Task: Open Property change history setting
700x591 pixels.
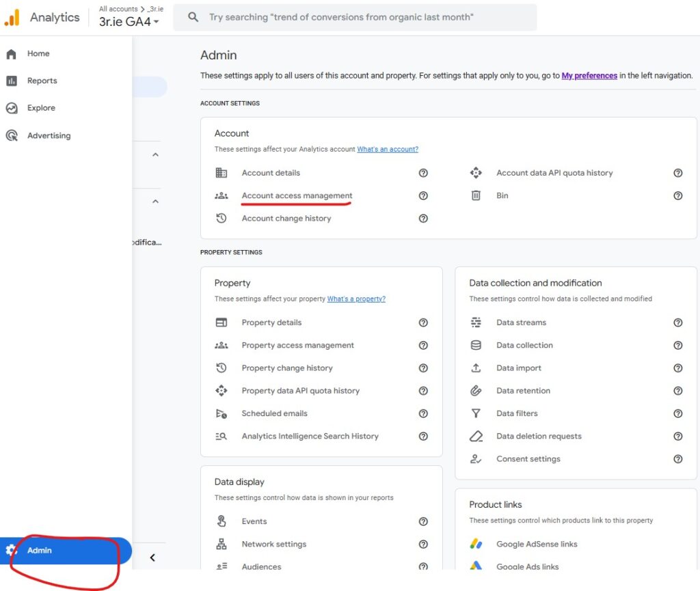Action: coord(287,368)
